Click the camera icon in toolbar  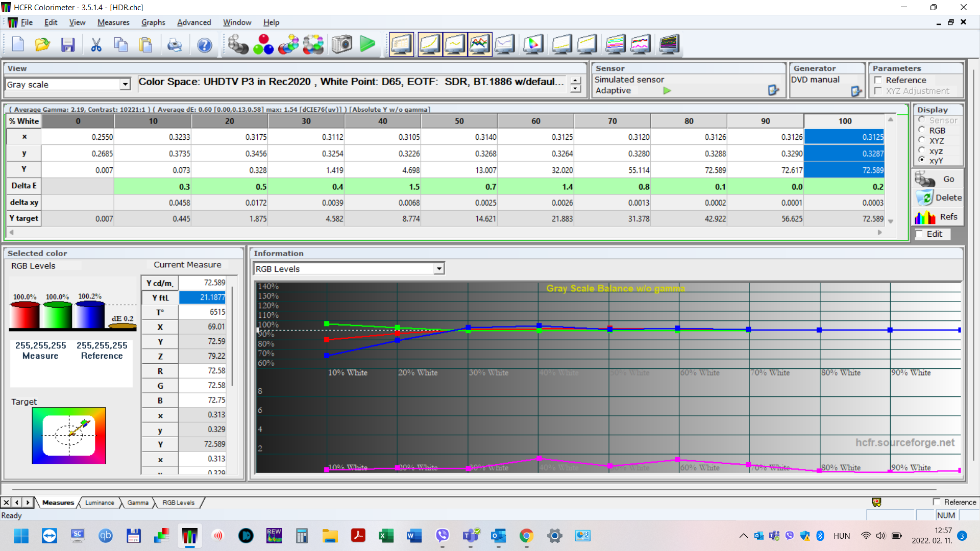pyautogui.click(x=341, y=45)
